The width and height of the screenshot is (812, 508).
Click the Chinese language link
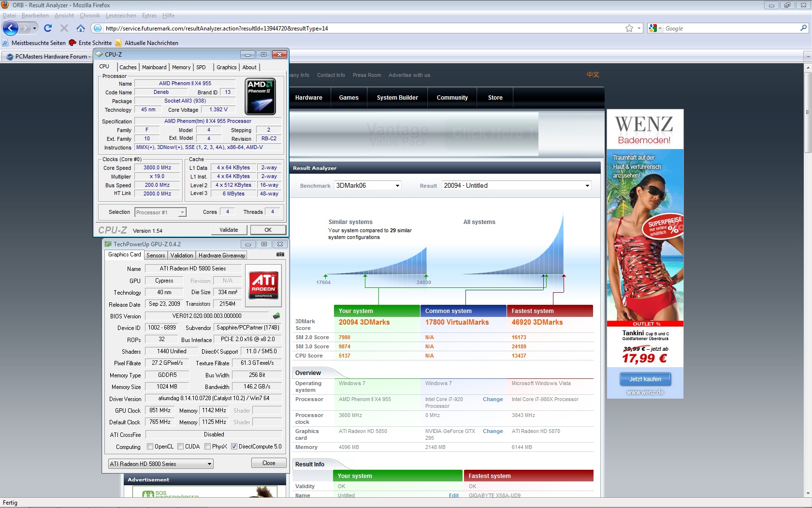coord(593,75)
